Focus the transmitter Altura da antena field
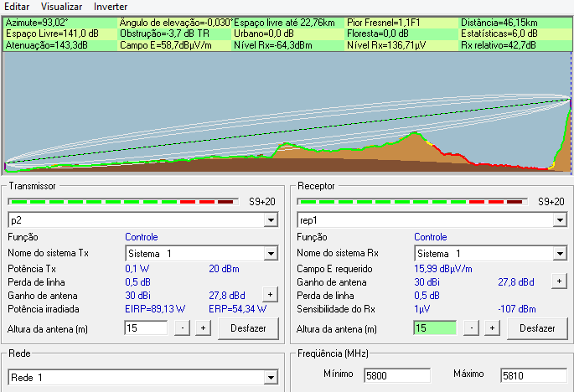This screenshot has width=574, height=392. click(x=146, y=328)
